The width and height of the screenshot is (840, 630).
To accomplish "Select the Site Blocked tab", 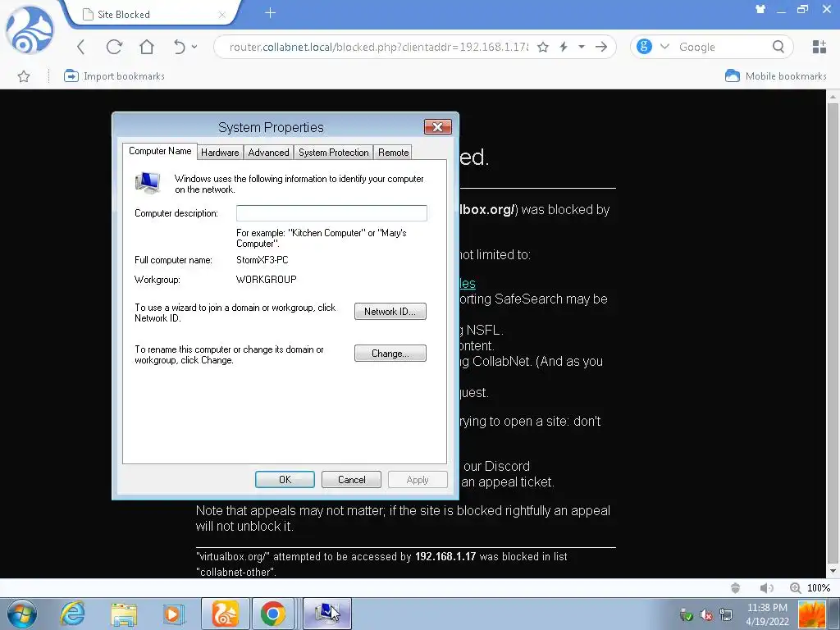I will pyautogui.click(x=153, y=15).
